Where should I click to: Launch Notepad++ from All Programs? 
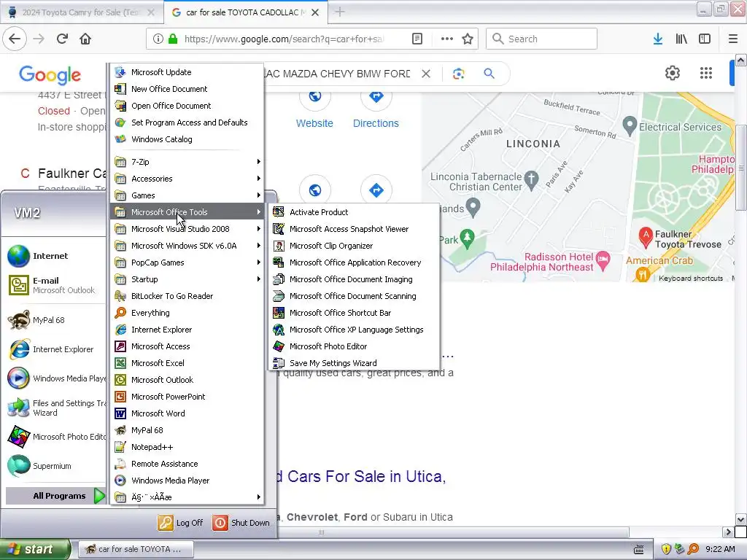[187, 447]
